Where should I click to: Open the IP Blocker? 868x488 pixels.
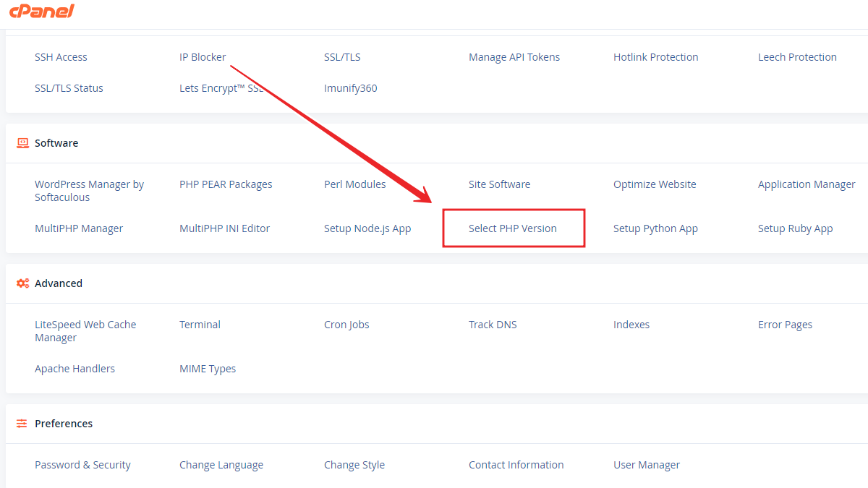[x=203, y=56]
